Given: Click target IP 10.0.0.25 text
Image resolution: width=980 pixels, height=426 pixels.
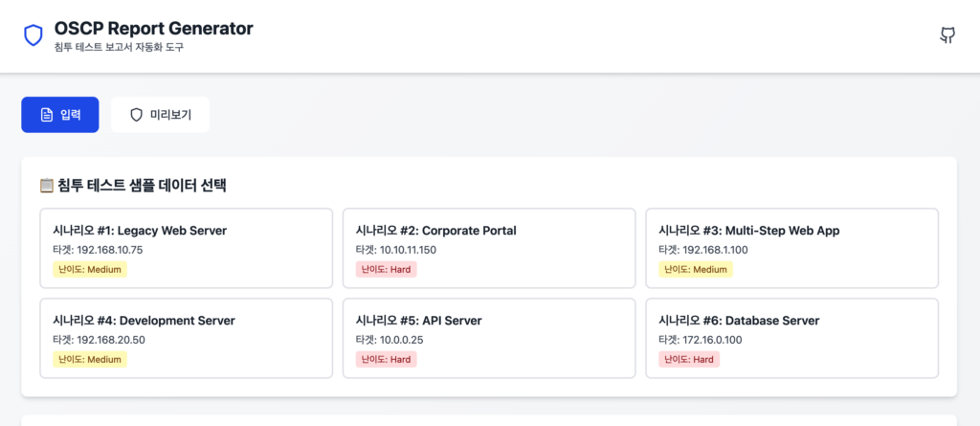Looking at the screenshot, I should (x=389, y=339).
